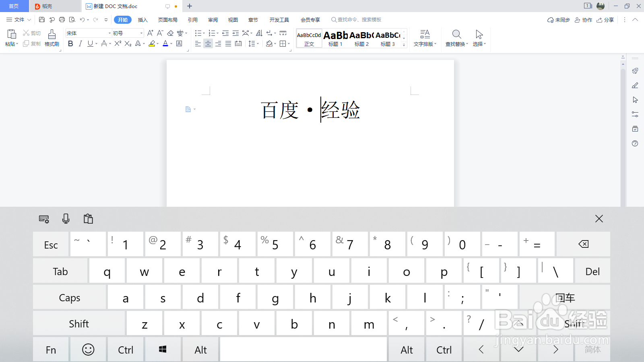644x362 pixels.
Task: Click the microphone icon on the touch keyboard
Action: click(66, 218)
